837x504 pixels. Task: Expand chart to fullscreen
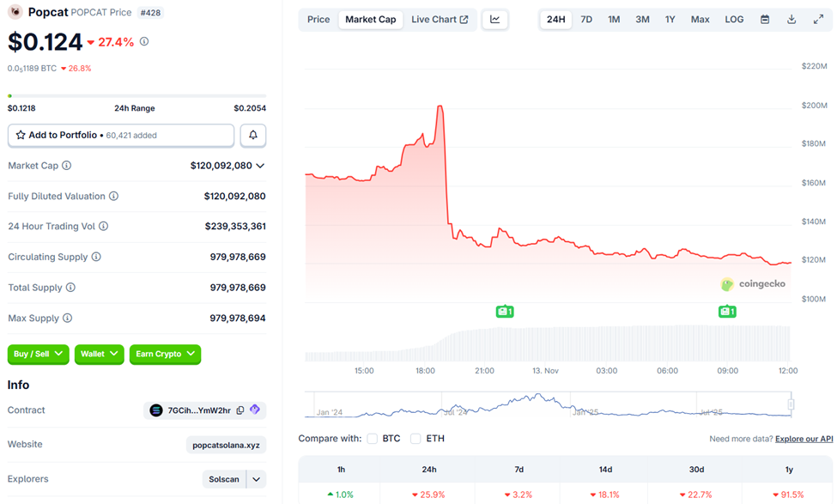(x=820, y=19)
